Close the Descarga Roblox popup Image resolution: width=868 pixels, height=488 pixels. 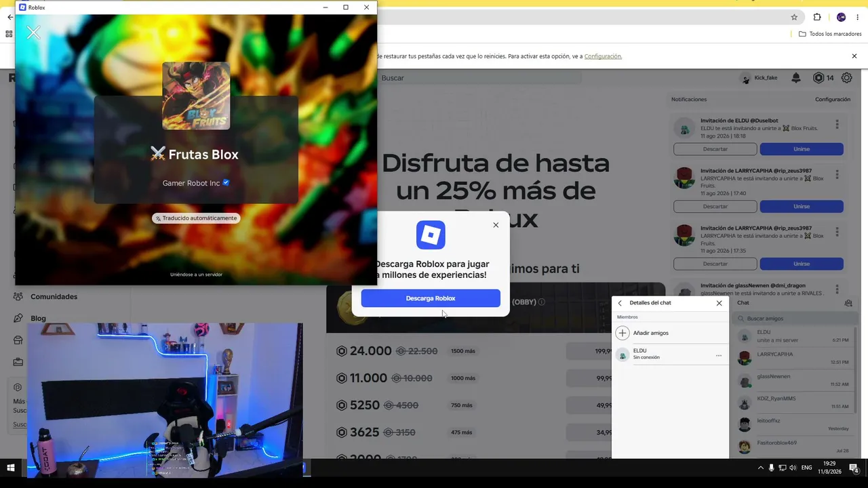(x=496, y=225)
